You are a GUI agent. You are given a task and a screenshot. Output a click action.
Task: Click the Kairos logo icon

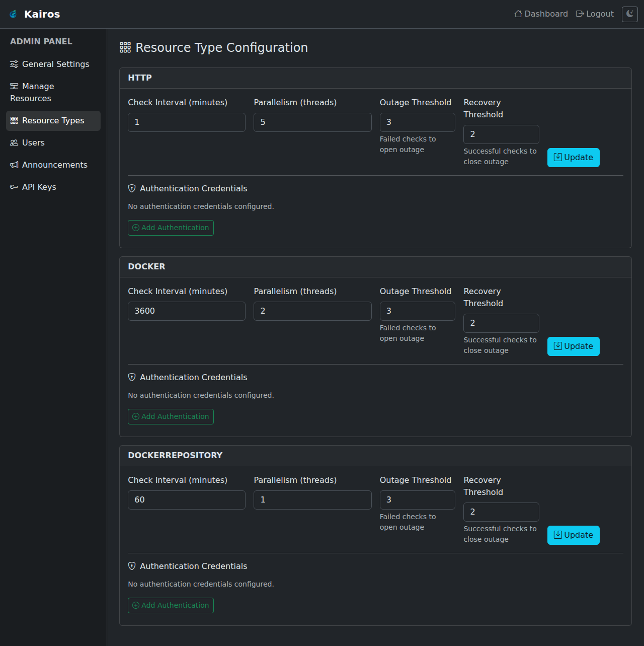[x=13, y=14]
